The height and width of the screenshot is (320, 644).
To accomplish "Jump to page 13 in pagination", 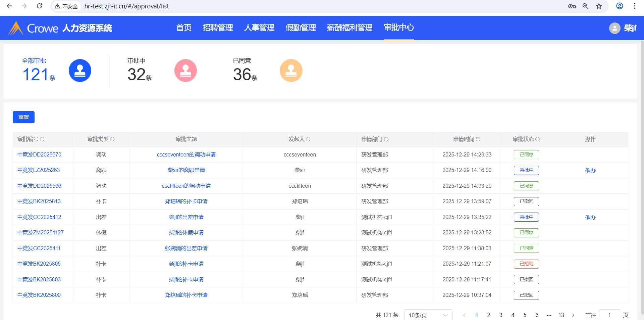I will click(561, 315).
